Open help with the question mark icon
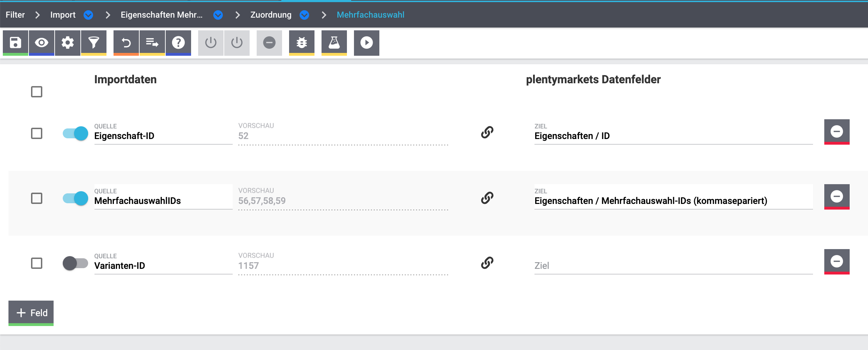Screen dimensions: 868x350 178,43
